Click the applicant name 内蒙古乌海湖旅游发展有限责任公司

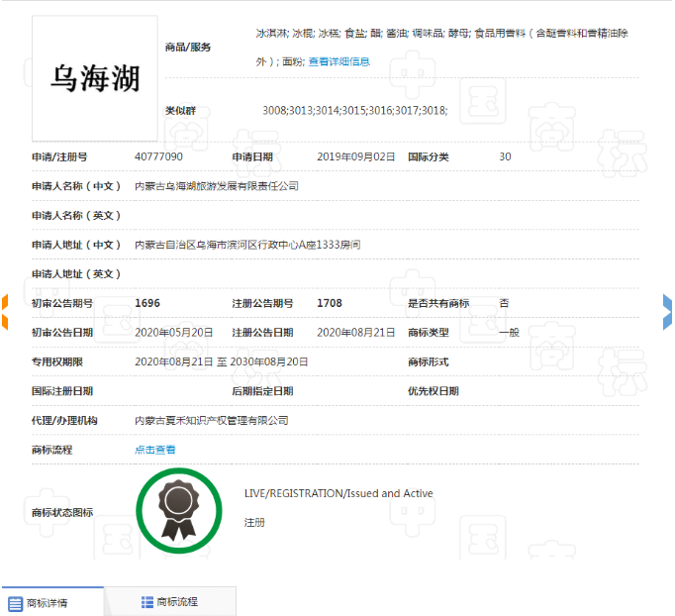tap(216, 186)
